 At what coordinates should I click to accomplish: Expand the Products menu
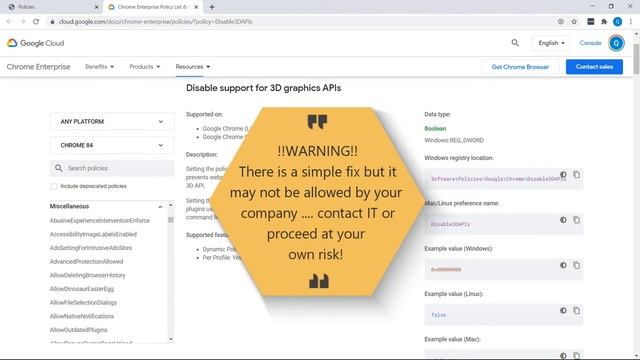coord(145,67)
